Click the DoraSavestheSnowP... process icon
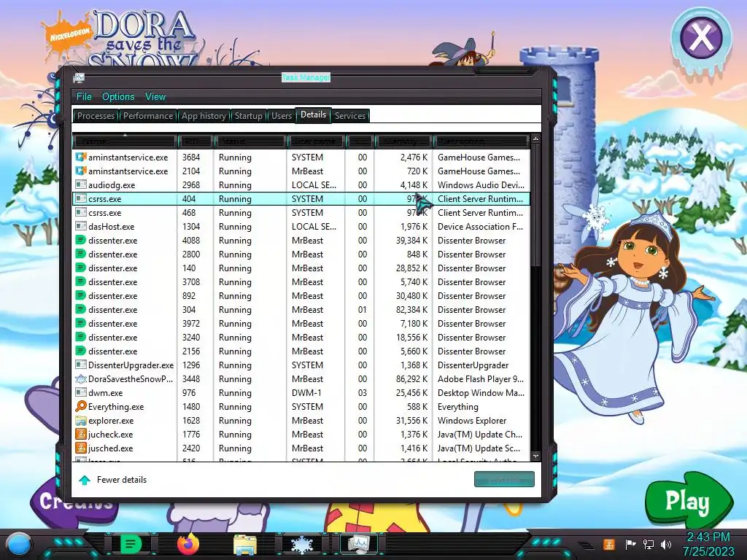This screenshot has width=747, height=560. coord(81,378)
